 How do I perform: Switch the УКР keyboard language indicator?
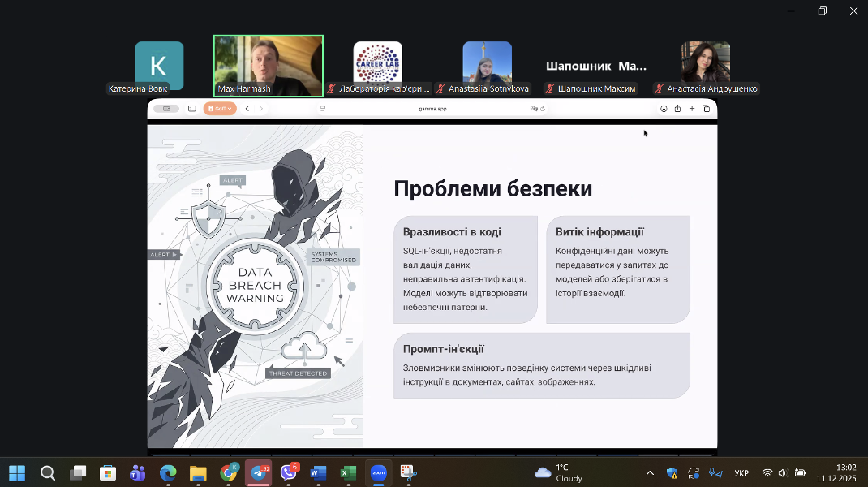click(x=741, y=473)
